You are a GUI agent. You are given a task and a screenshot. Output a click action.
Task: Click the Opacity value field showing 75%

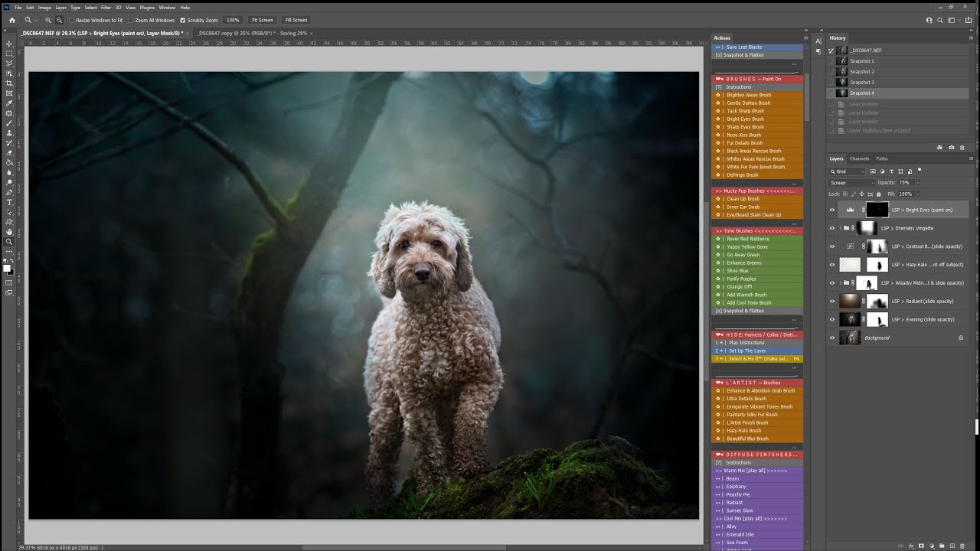[x=904, y=183]
